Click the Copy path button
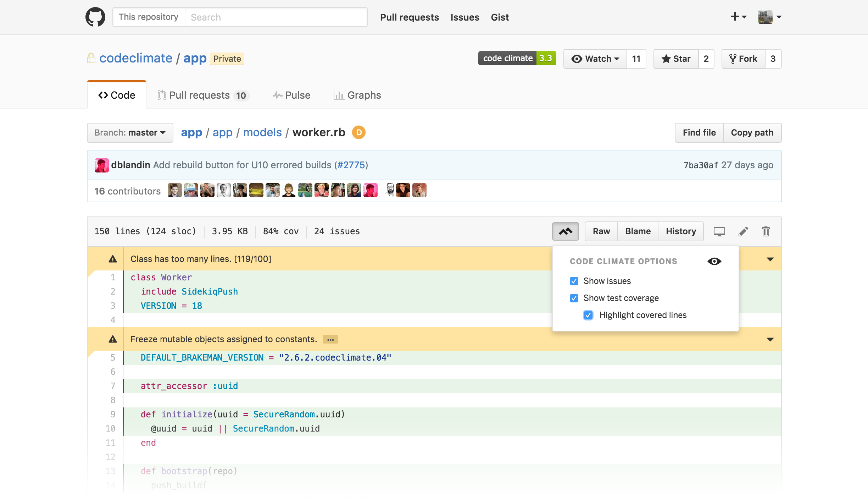The image size is (868, 499). pos(752,133)
